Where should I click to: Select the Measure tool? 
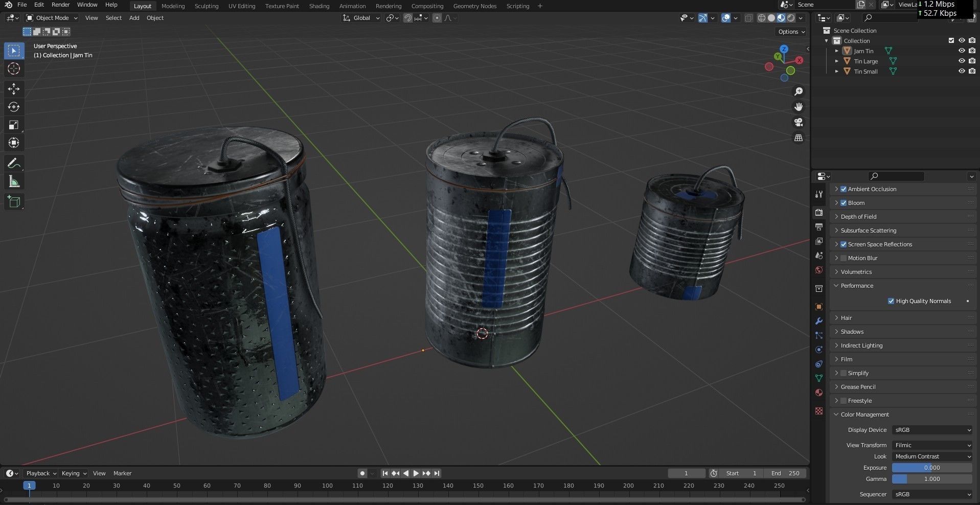[x=14, y=180]
